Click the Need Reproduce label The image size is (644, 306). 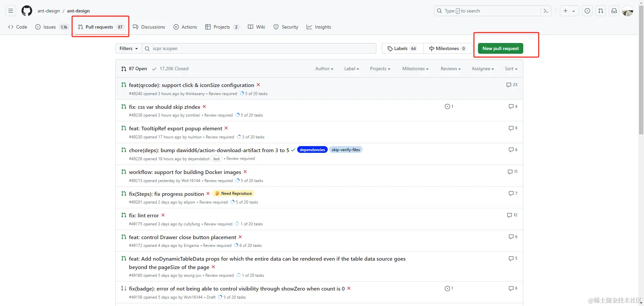pyautogui.click(x=233, y=193)
